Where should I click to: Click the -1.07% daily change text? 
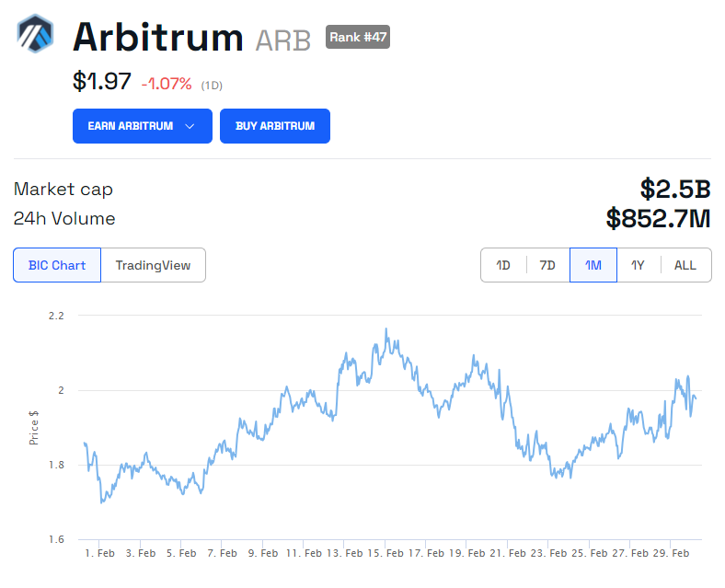pos(167,84)
